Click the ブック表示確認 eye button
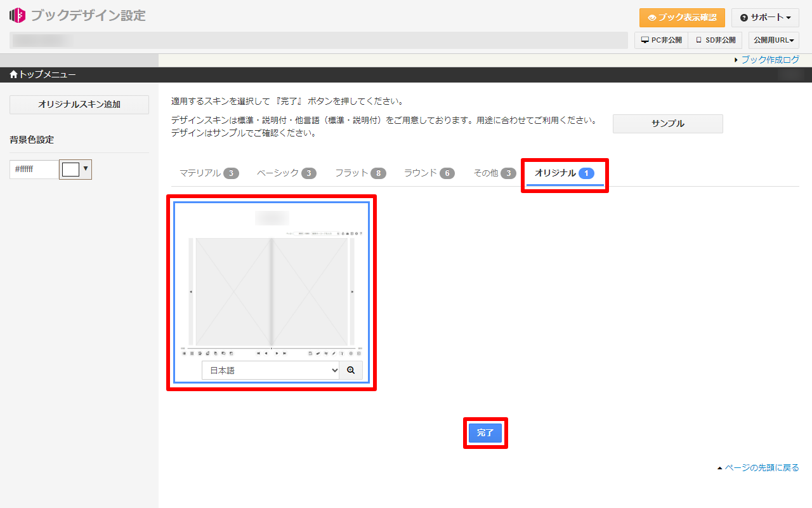This screenshot has width=812, height=508. pyautogui.click(x=682, y=18)
